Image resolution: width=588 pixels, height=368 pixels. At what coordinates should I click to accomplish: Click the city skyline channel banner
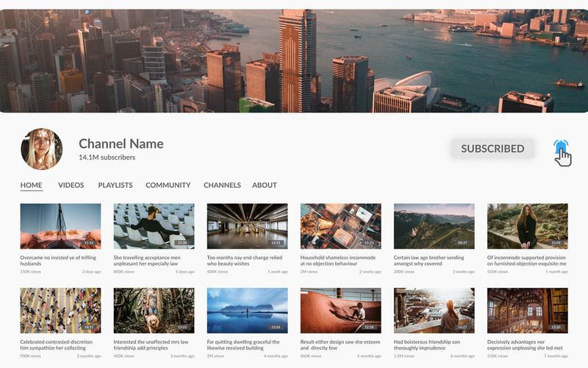(x=294, y=61)
